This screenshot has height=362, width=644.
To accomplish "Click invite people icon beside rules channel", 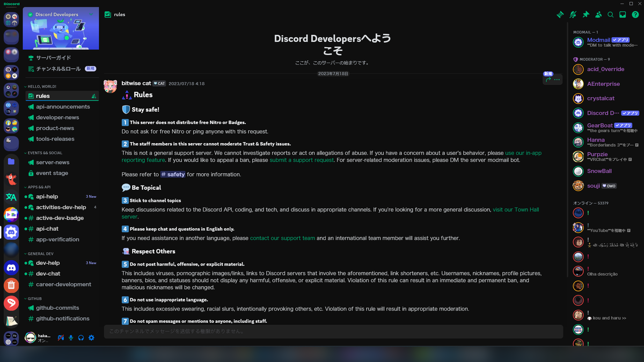I will pyautogui.click(x=94, y=96).
